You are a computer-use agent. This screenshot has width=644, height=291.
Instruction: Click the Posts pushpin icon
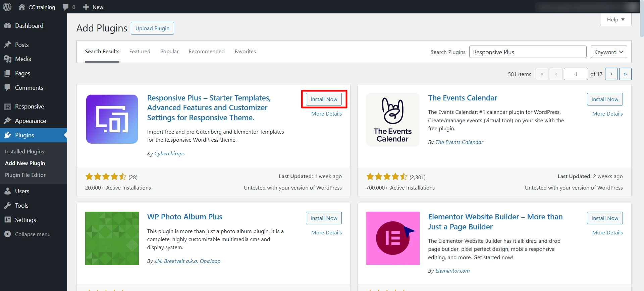pyautogui.click(x=7, y=45)
